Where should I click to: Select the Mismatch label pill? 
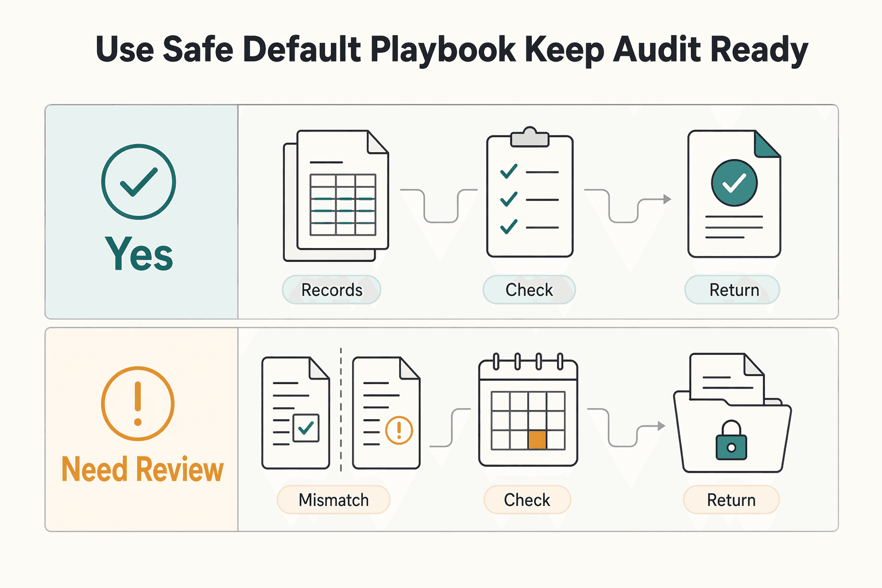334,500
